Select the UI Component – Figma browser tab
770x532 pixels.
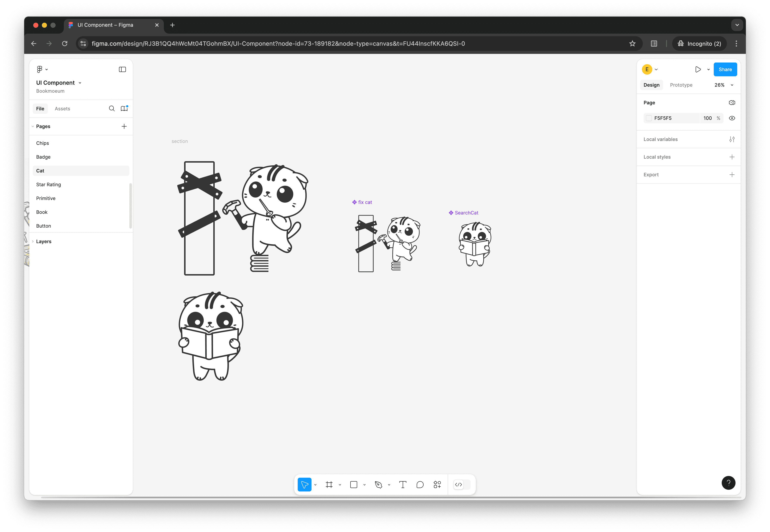(x=113, y=25)
